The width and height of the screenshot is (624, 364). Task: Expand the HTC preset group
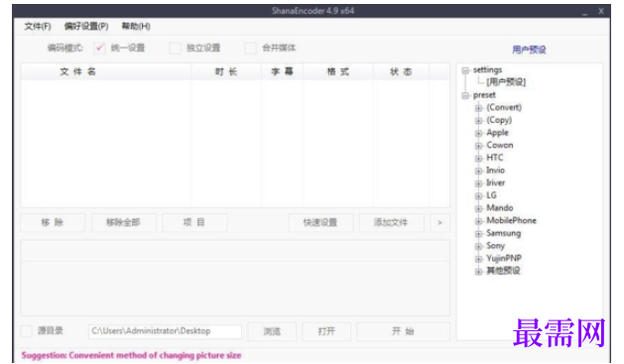coord(478,159)
